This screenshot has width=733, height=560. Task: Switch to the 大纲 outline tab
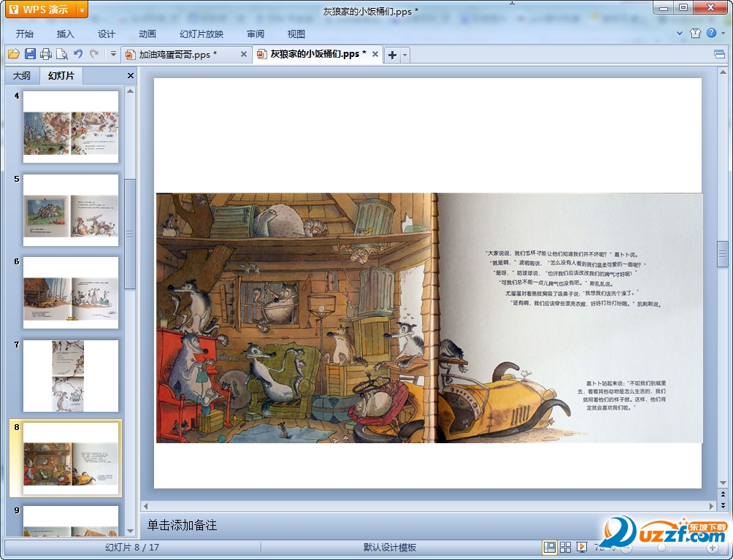(x=21, y=76)
